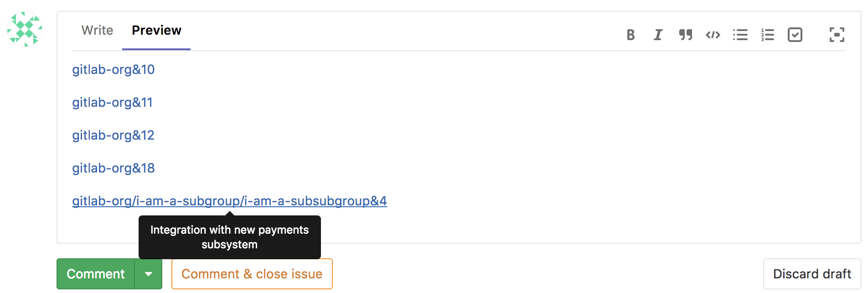Go full screen using the expand icon
868x293 pixels.
tap(837, 34)
